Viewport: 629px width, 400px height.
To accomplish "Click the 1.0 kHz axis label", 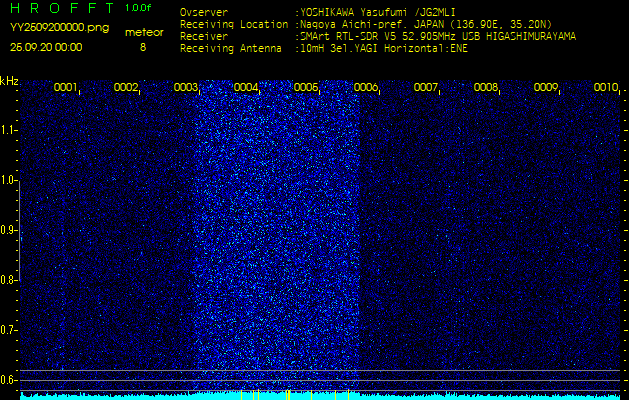I will [7, 180].
